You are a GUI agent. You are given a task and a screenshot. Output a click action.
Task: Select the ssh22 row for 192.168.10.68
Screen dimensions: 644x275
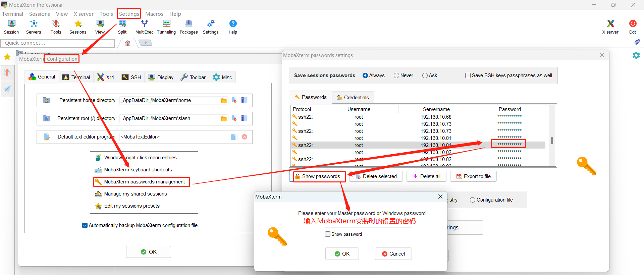418,117
